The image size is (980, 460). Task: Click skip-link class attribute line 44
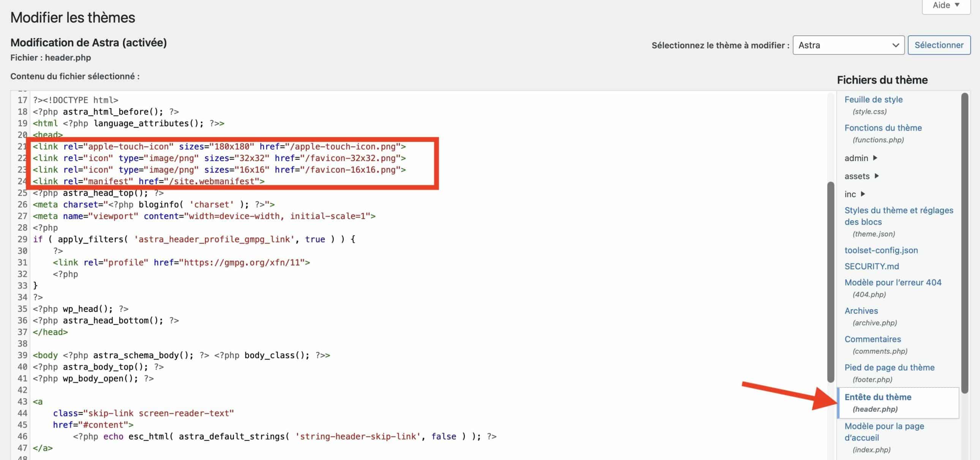(x=144, y=414)
